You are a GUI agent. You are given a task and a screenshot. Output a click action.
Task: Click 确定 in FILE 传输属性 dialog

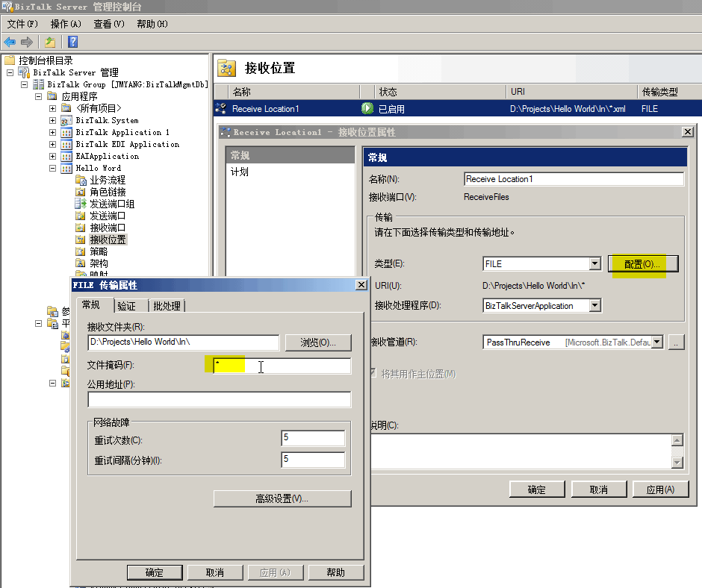click(155, 572)
